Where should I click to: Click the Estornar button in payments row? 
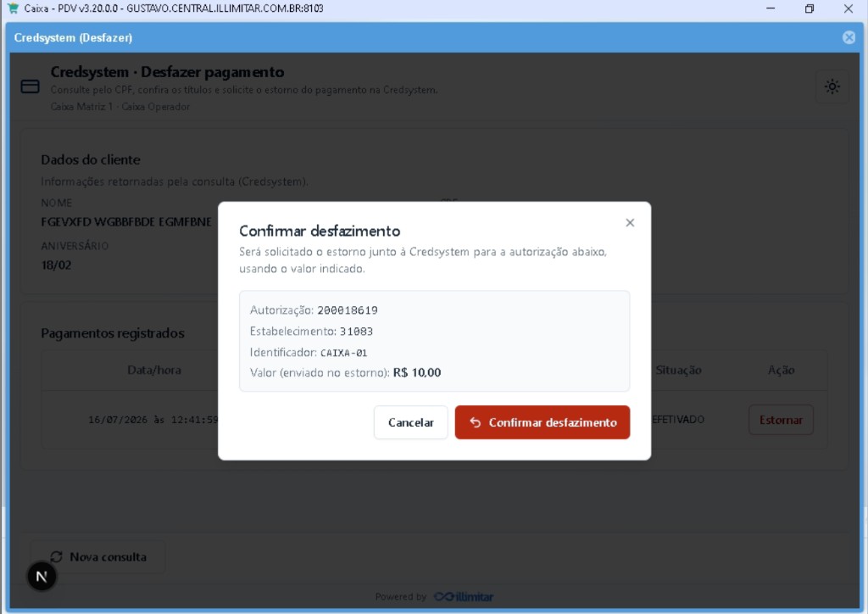tap(781, 421)
